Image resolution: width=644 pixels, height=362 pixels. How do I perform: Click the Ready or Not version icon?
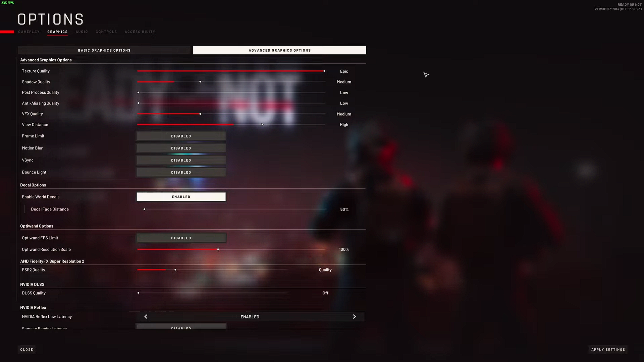619,7
